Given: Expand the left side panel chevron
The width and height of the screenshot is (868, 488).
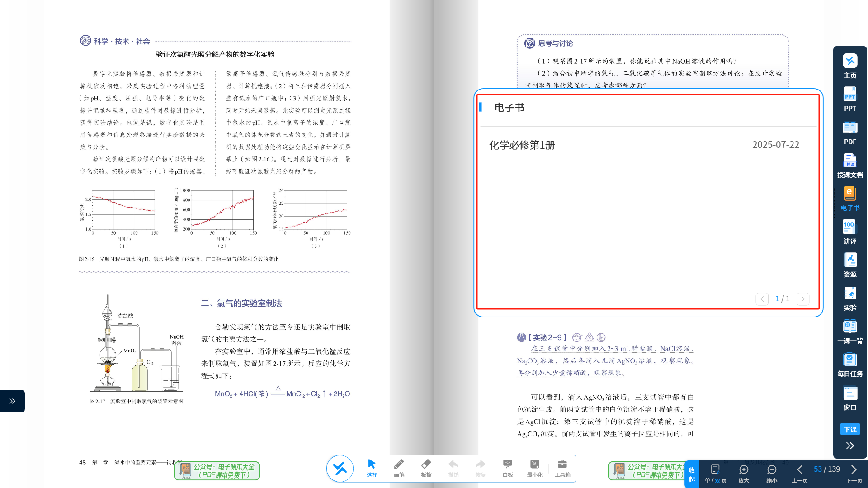Looking at the screenshot, I should [12, 401].
